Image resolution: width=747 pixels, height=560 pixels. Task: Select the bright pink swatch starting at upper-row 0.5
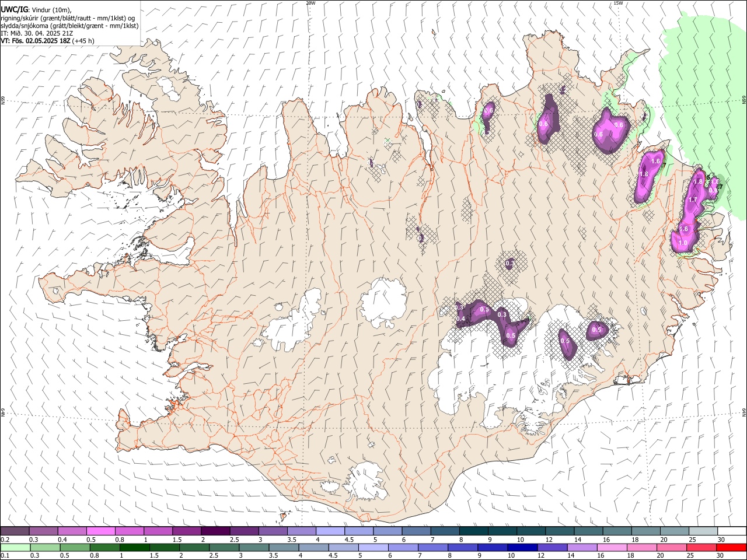(100, 531)
